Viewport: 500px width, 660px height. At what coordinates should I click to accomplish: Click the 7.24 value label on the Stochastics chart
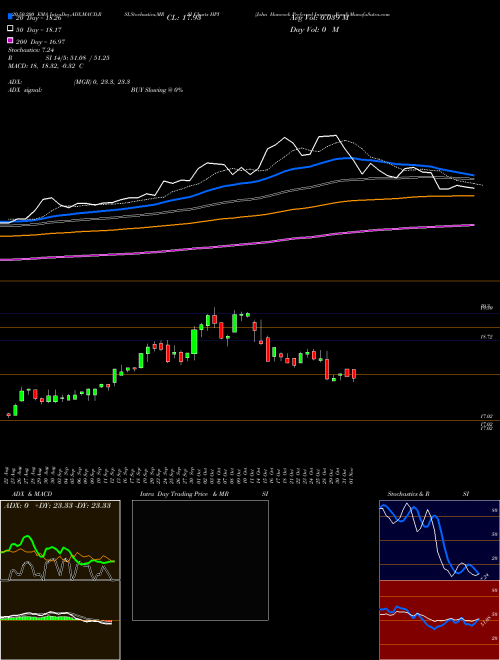485,576
